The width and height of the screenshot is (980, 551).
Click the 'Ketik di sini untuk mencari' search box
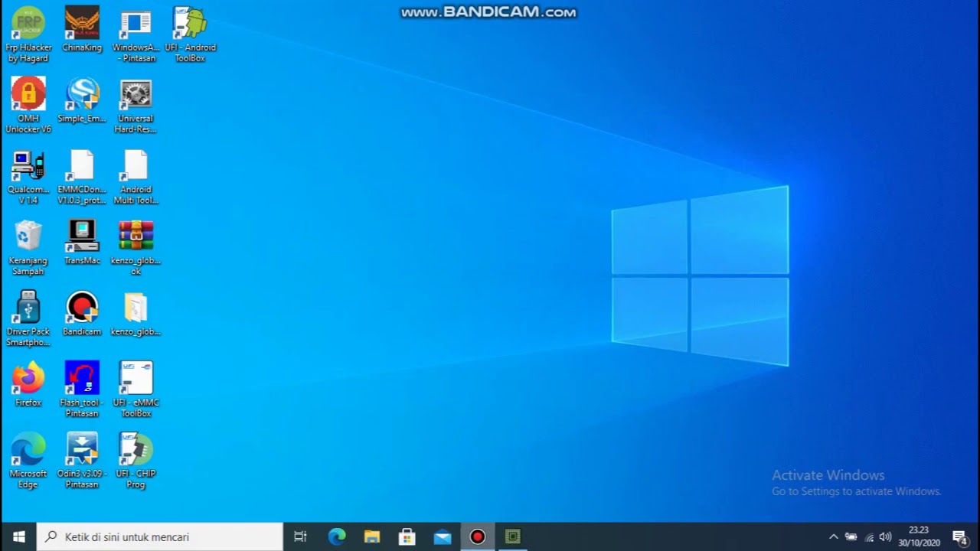(160, 536)
